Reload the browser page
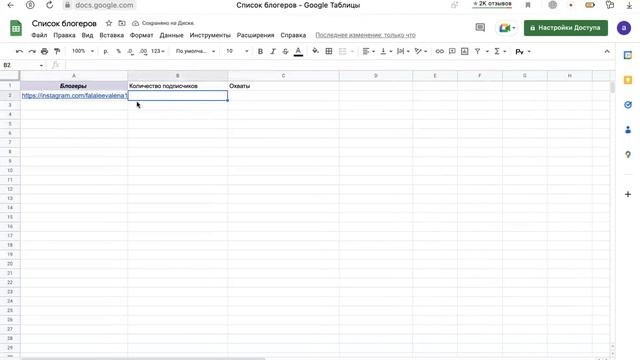The image size is (640, 360). click(x=49, y=5)
